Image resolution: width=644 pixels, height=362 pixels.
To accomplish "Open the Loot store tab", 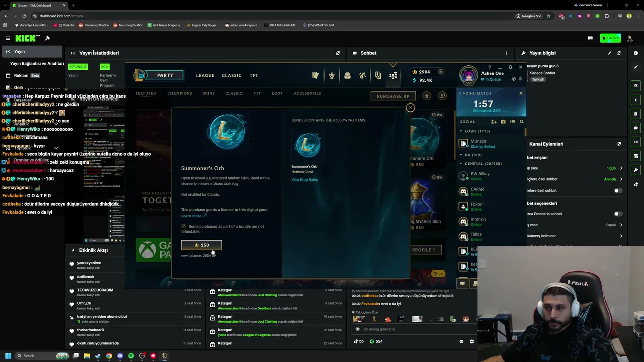I will click(x=277, y=93).
